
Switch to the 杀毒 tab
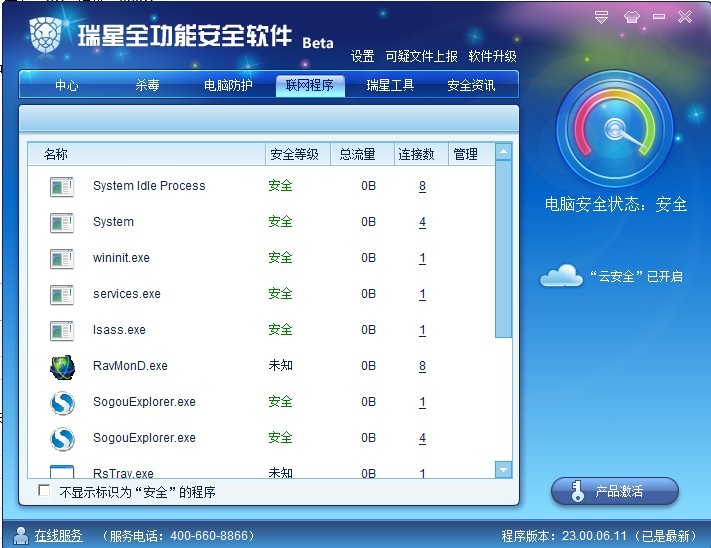coord(147,85)
